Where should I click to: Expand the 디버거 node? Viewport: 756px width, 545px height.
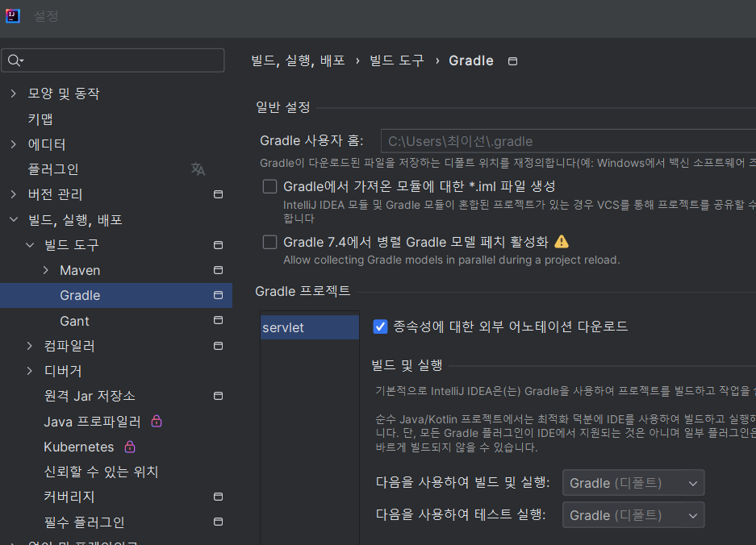pyautogui.click(x=30, y=371)
